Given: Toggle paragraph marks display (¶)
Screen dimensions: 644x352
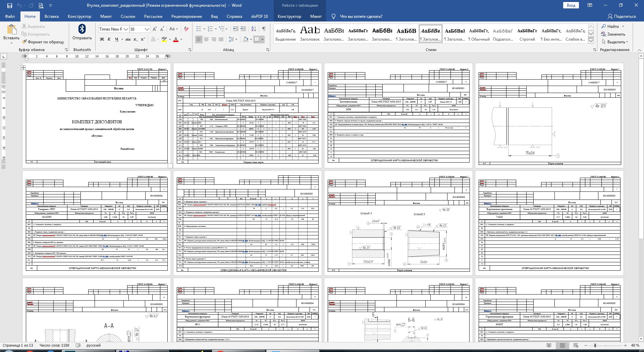Looking at the screenshot, I should pos(264,29).
